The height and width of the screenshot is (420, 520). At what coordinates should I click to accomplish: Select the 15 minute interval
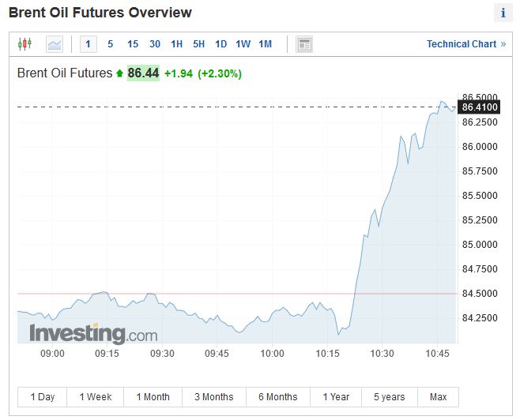tap(133, 44)
